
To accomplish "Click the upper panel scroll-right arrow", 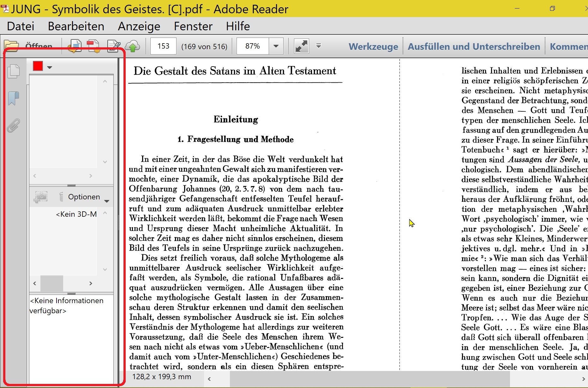I will click(x=91, y=176).
